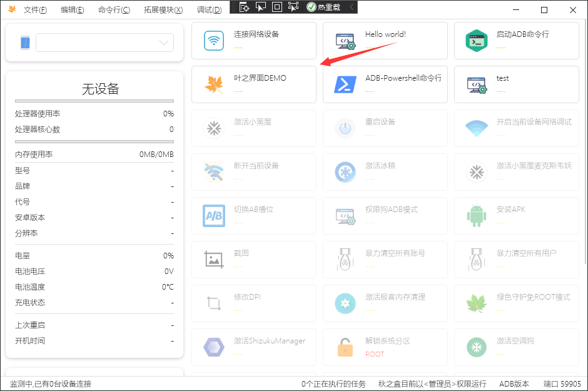Open the 拓展模块(X) menu
Image resolution: width=588 pixels, height=391 pixels.
click(163, 10)
